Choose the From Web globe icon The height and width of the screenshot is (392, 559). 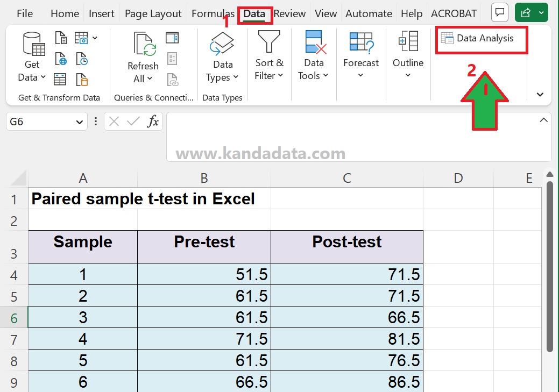coord(61,59)
